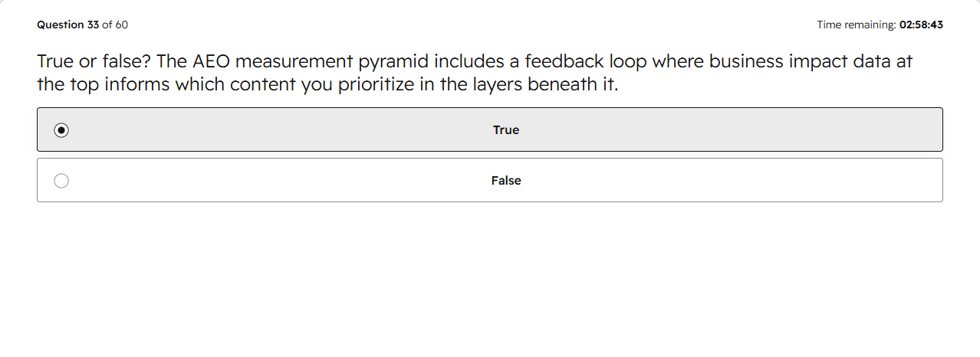Select the True radio button

(x=61, y=130)
